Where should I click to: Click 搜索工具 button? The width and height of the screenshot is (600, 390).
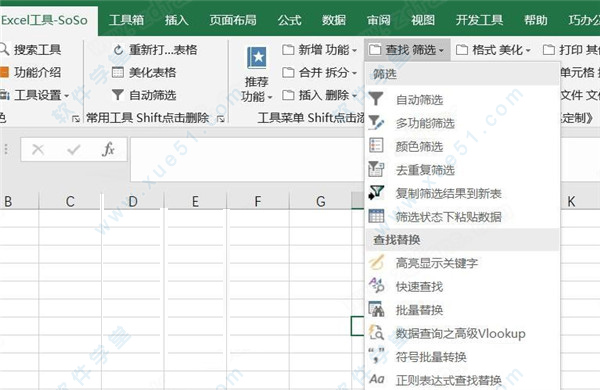coord(31,50)
